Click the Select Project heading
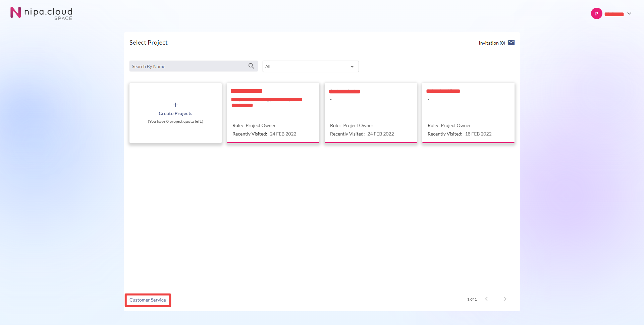This screenshot has width=644, height=325. click(x=148, y=43)
